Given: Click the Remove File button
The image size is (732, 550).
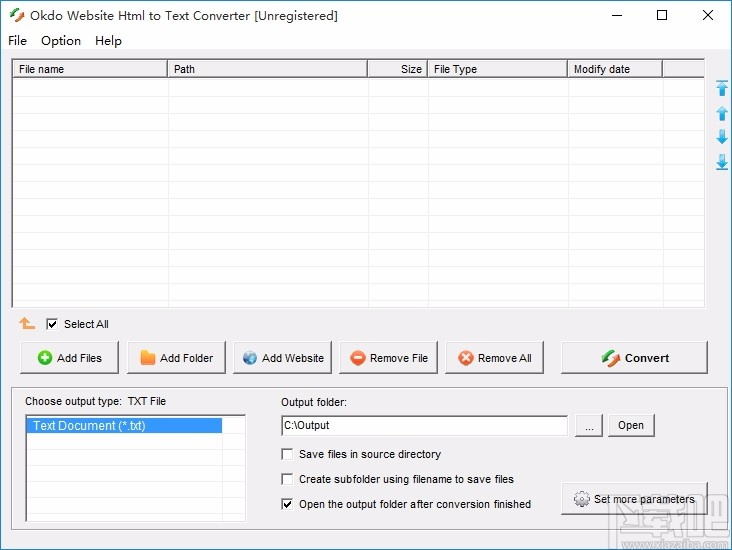Looking at the screenshot, I should (388, 358).
